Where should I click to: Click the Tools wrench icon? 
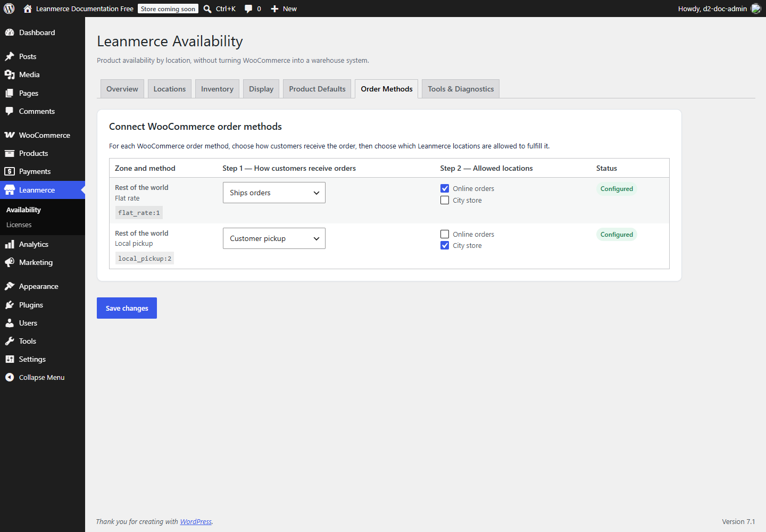tap(10, 341)
